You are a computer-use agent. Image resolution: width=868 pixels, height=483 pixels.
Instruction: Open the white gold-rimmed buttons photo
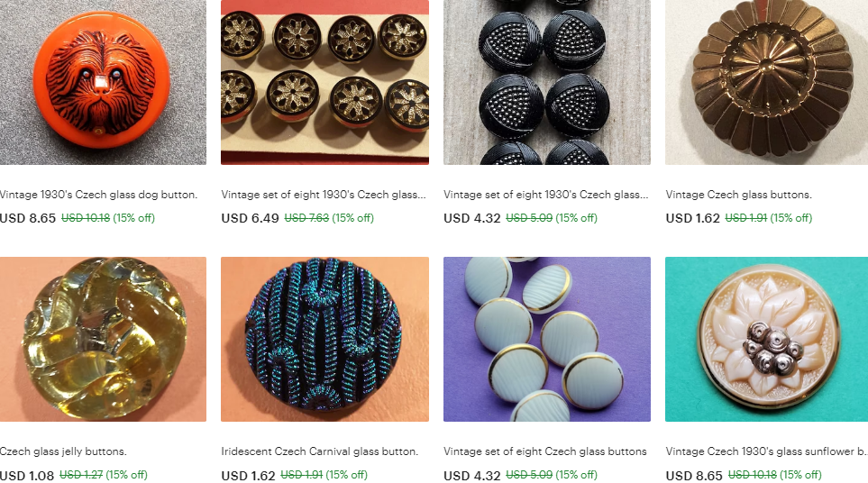[547, 339]
